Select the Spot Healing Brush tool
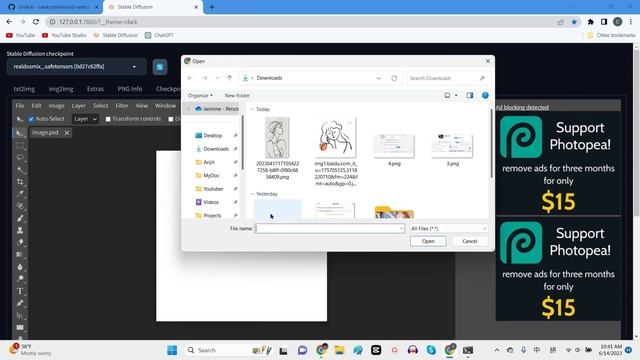The width and height of the screenshot is (640, 360). 20,206
